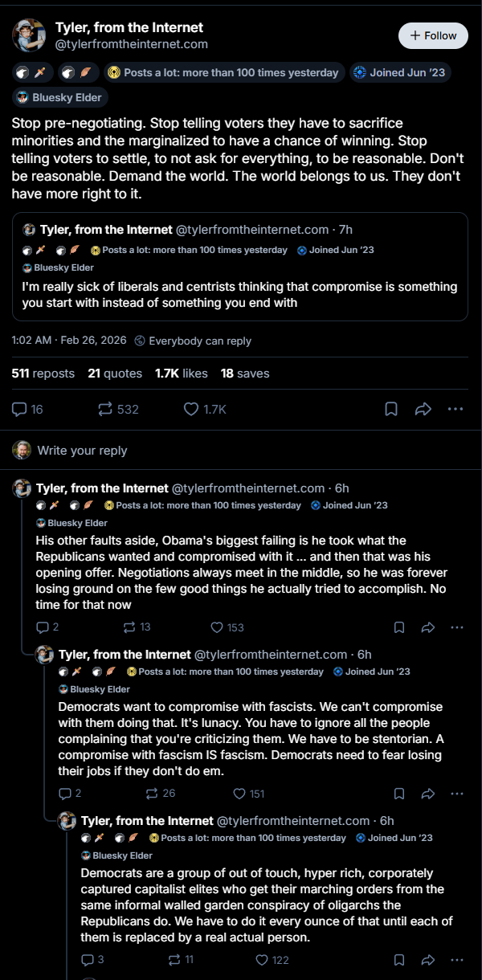Bookmark the 'compromise with fascists' reply
Screen dimensions: 482x980
[399, 794]
